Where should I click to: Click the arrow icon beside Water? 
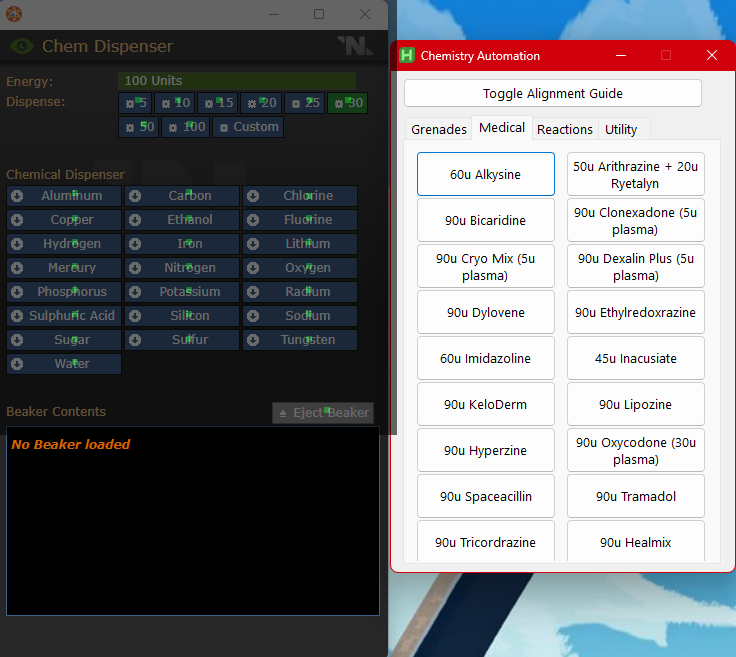tap(17, 364)
